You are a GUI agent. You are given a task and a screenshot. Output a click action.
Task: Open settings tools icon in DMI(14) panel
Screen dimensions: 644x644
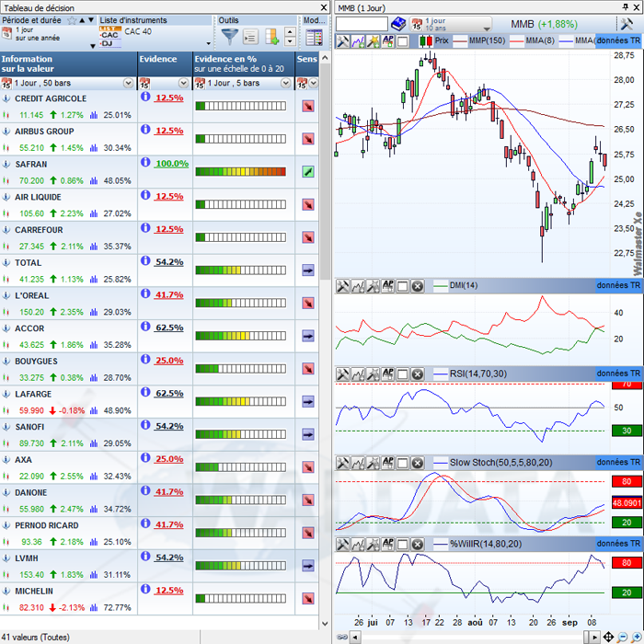pyautogui.click(x=342, y=286)
